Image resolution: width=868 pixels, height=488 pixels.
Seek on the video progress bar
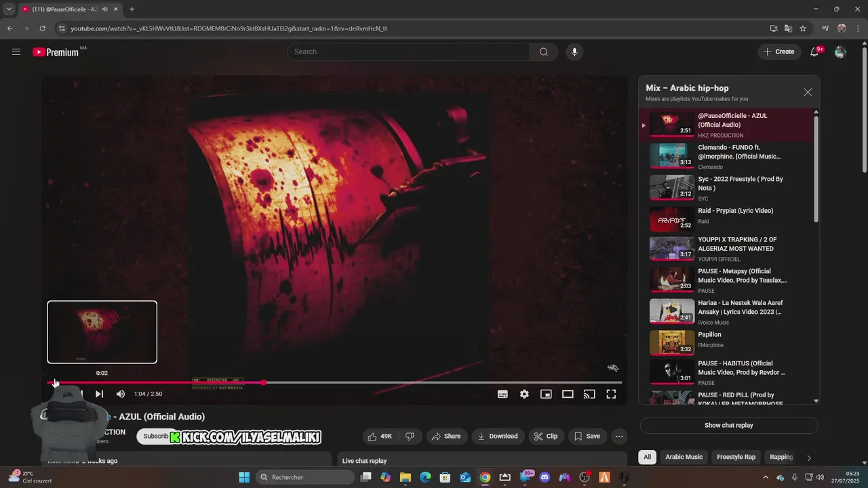(334, 383)
